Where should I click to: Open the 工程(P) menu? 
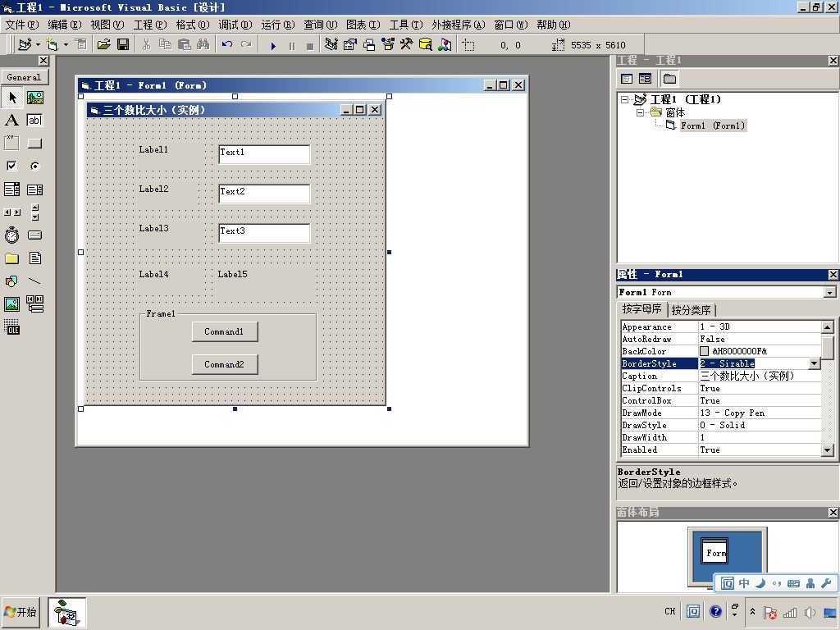click(x=150, y=25)
